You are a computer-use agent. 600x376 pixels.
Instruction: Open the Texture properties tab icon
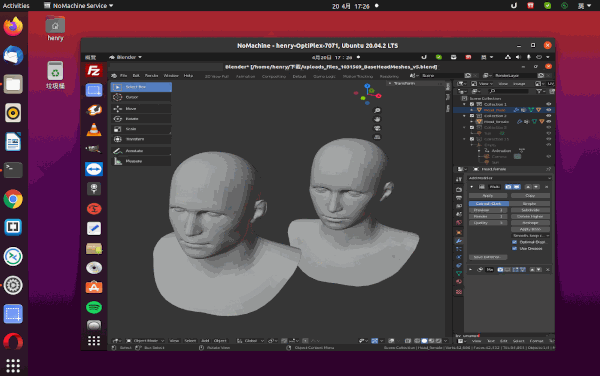459,292
